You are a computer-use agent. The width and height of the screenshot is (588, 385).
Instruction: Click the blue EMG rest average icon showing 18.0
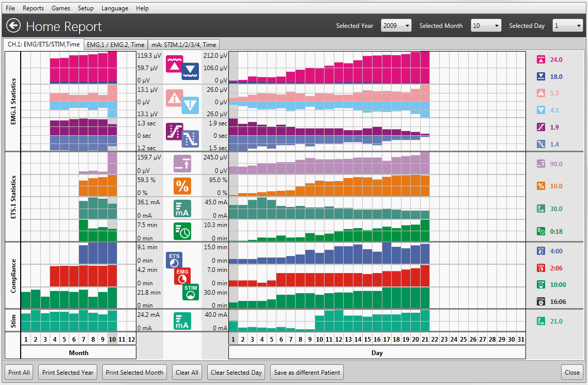click(541, 76)
